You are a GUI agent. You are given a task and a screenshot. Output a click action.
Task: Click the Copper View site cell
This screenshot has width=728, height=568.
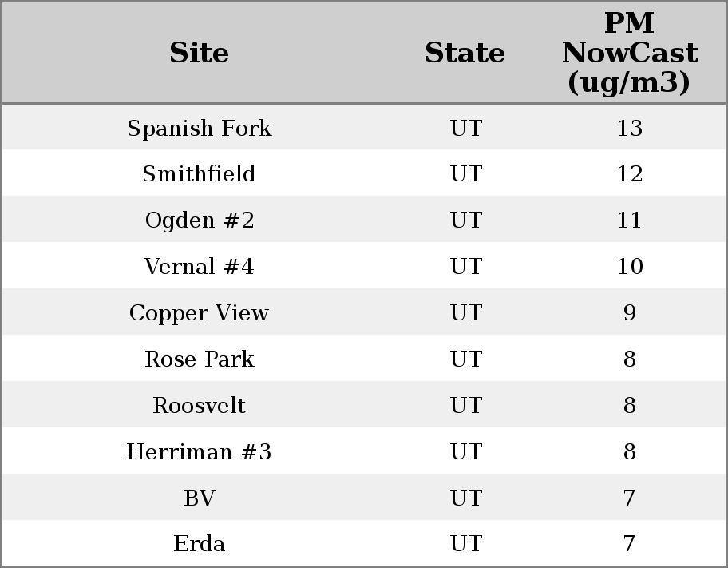[199, 313]
